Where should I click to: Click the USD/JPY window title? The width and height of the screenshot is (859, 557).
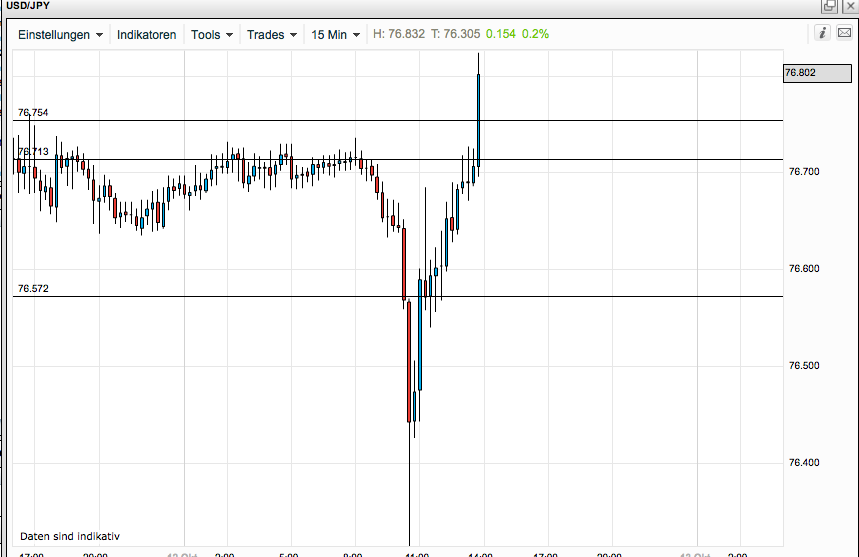[x=28, y=5]
